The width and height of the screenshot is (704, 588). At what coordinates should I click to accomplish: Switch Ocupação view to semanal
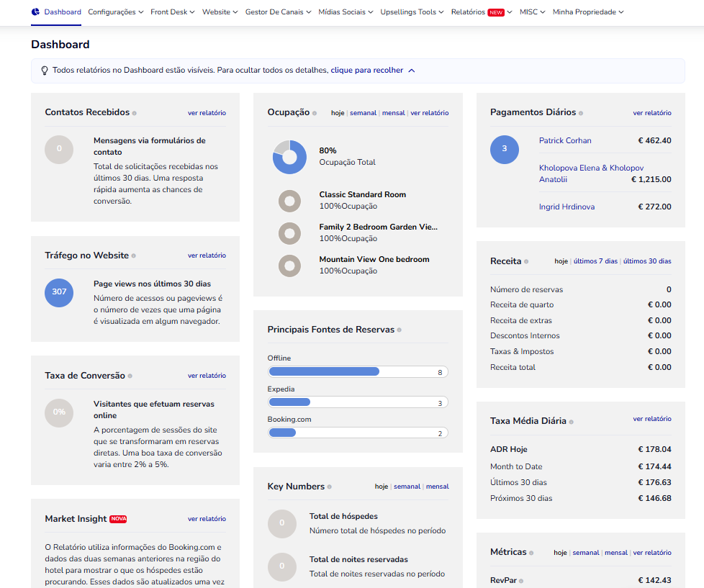point(363,113)
